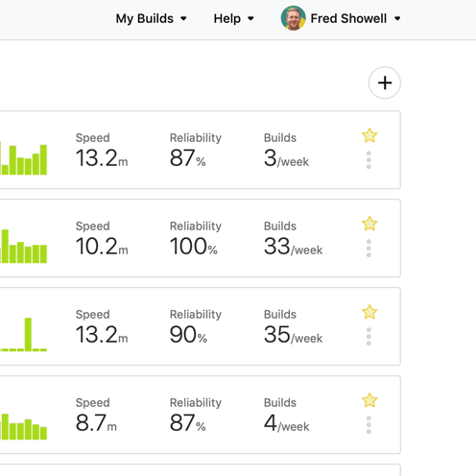The image size is (476, 476).
Task: Toggle the star on the 33/week pipeline
Action: tap(369, 224)
